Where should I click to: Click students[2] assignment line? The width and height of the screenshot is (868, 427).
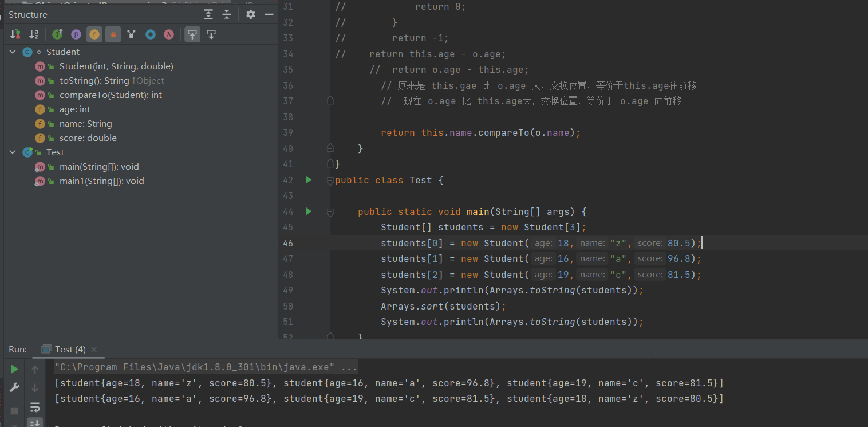click(541, 275)
